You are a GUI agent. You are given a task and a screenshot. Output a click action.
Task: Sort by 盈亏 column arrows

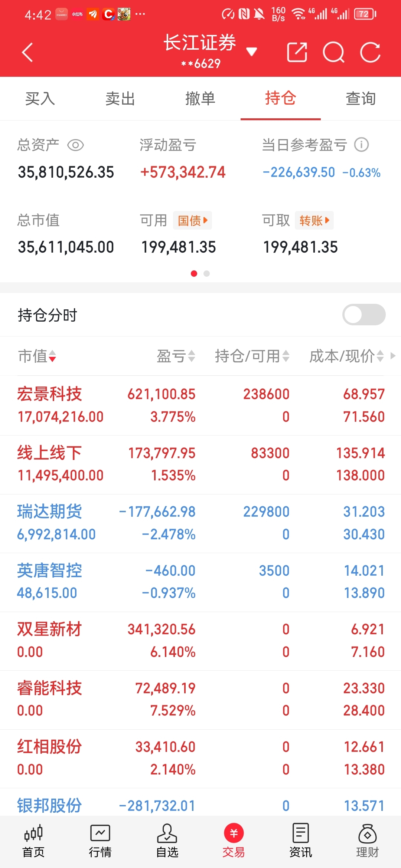click(x=176, y=356)
